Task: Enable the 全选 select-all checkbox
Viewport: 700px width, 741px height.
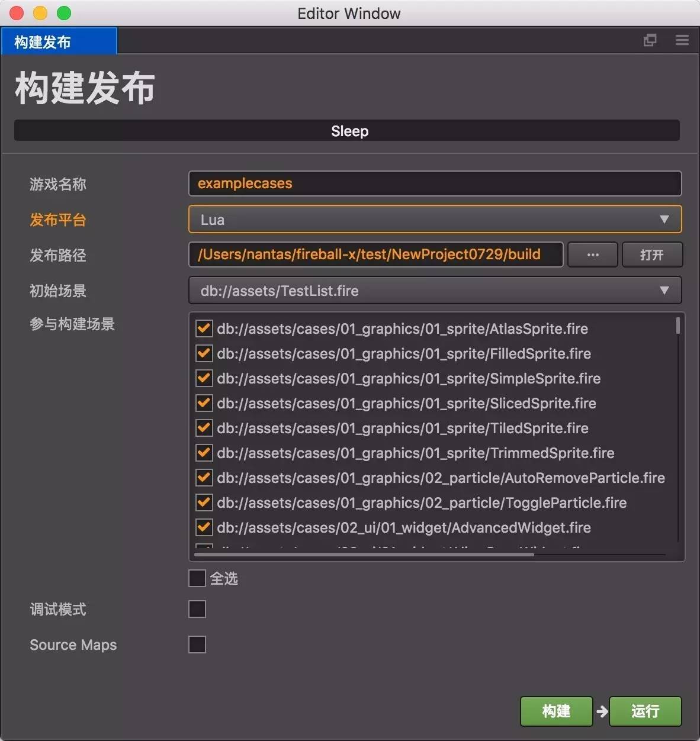Action: (x=197, y=578)
